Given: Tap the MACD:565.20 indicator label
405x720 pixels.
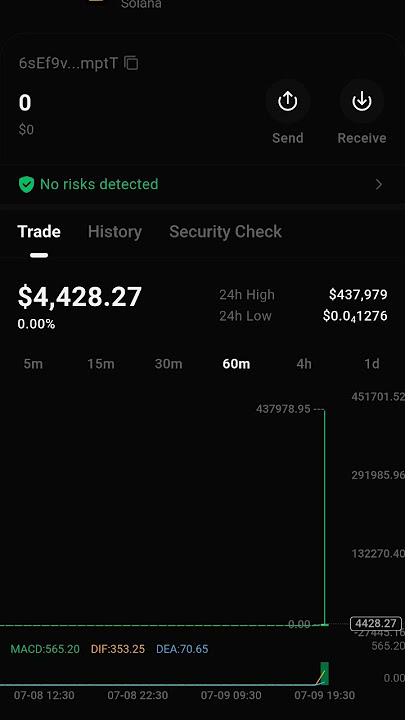Looking at the screenshot, I should coord(45,649).
